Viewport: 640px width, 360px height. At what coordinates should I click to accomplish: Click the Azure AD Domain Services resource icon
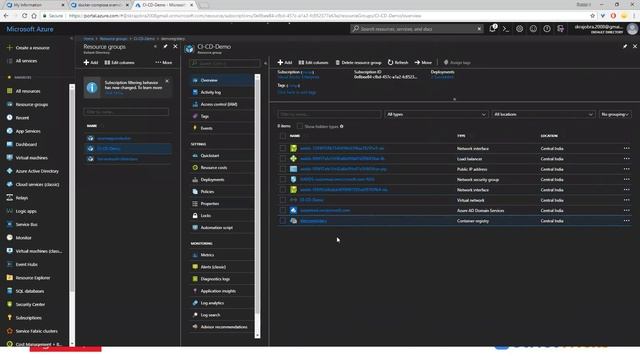pos(293,210)
